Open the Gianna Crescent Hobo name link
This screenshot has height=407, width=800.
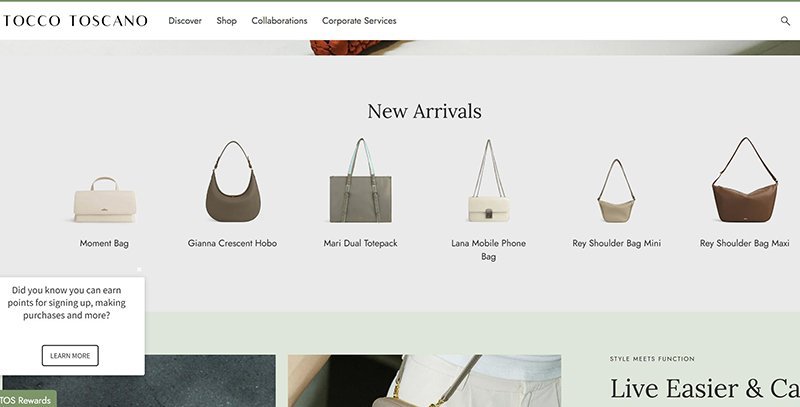232,243
